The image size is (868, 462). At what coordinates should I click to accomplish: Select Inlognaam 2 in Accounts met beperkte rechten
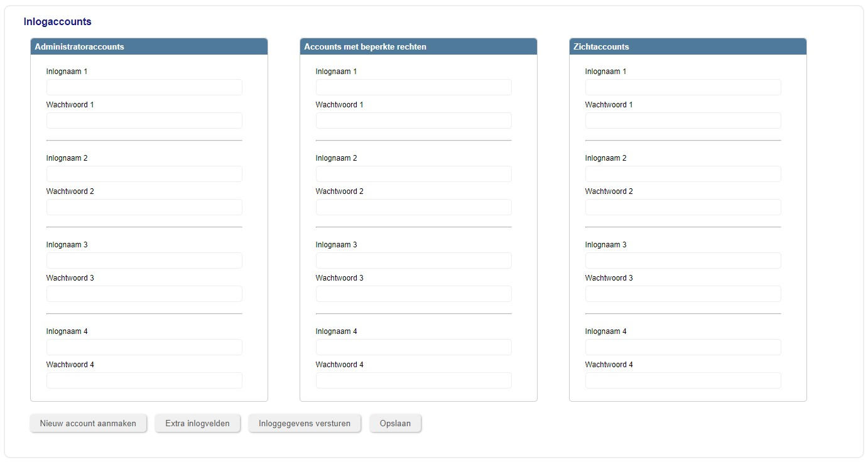[414, 174]
